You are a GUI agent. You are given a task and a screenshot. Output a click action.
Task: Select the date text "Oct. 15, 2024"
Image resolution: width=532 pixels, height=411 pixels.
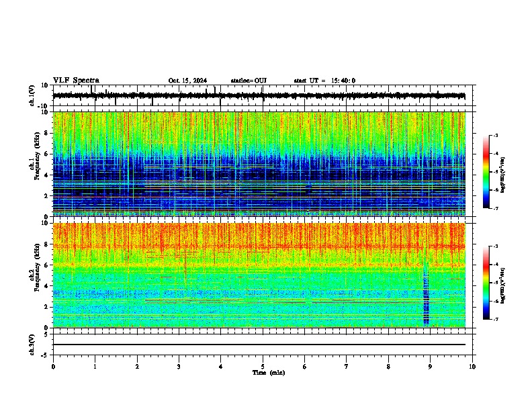187,81
